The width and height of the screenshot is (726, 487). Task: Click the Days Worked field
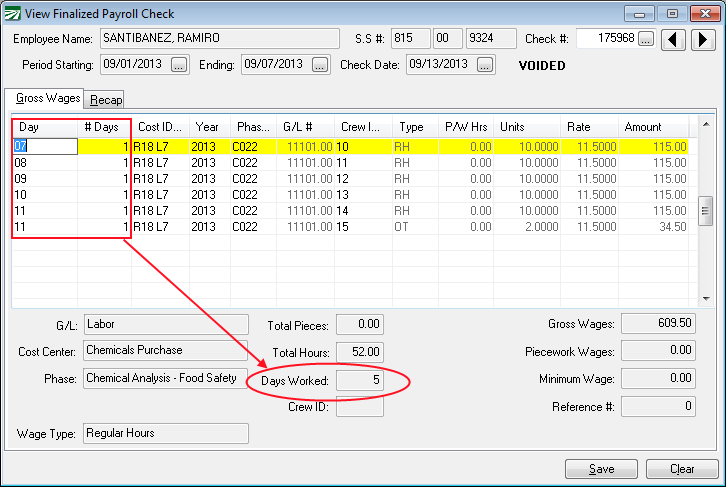click(x=360, y=380)
